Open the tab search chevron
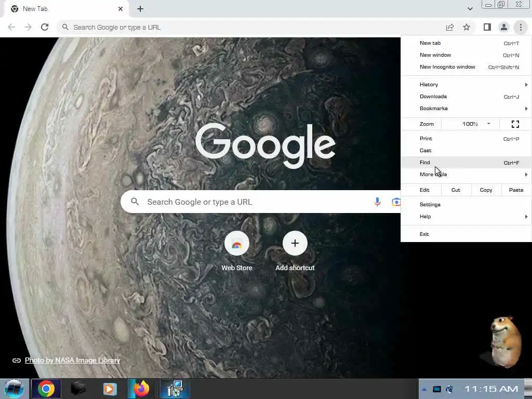The width and height of the screenshot is (532, 399). click(x=470, y=9)
